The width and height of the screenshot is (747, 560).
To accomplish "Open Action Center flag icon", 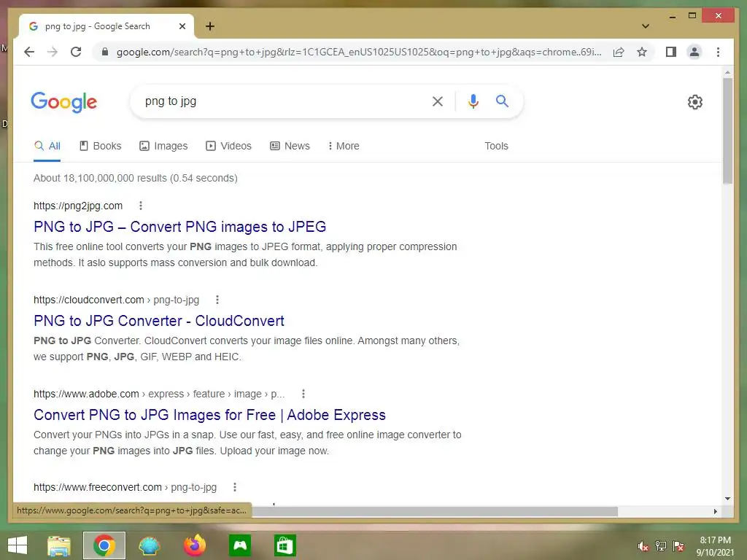I will click(x=678, y=546).
